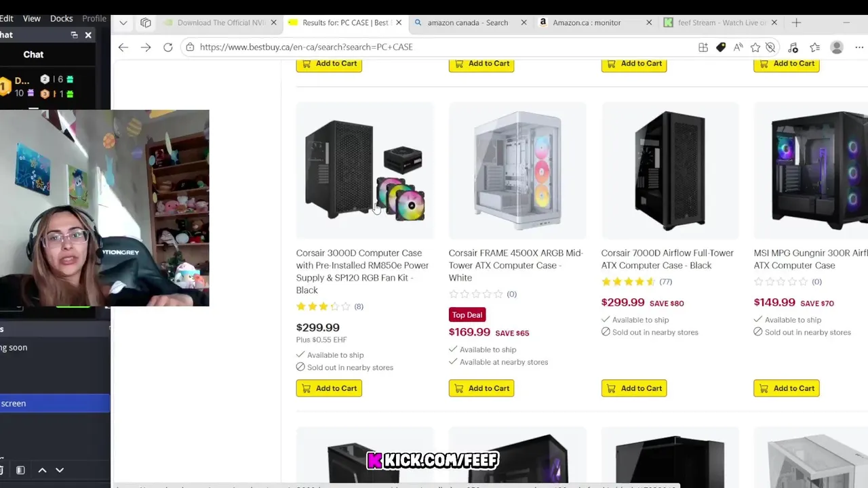Add this page to favorites with the star
This screenshot has width=868, height=488.
point(755,47)
